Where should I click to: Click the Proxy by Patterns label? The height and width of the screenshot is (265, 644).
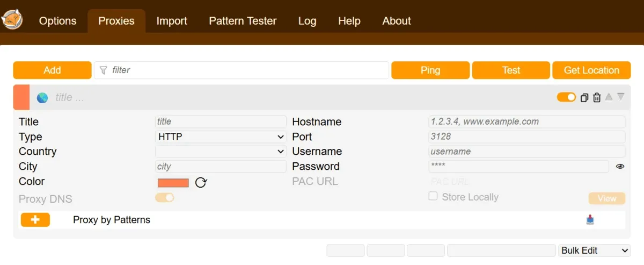click(x=112, y=220)
